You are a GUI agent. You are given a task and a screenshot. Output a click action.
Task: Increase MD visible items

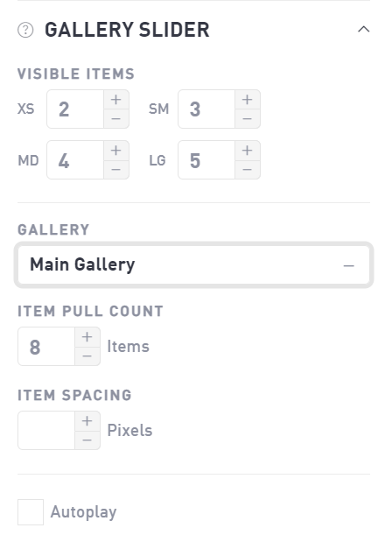point(116,151)
